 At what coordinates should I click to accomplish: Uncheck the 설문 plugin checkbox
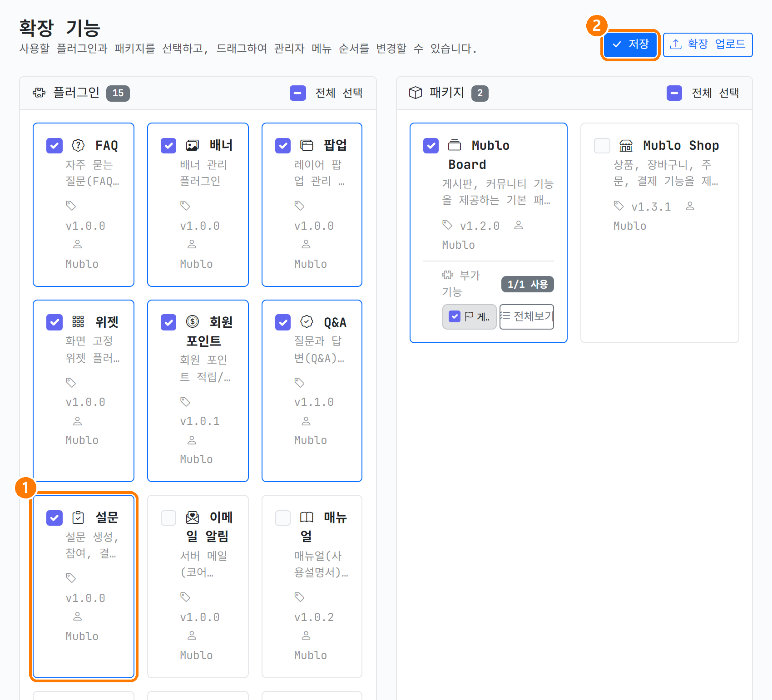[x=54, y=518]
